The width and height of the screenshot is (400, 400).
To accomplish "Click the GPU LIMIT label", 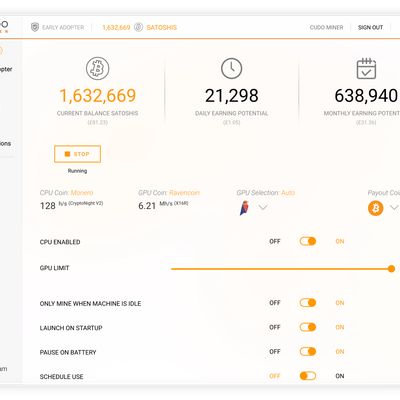I will [x=54, y=268].
